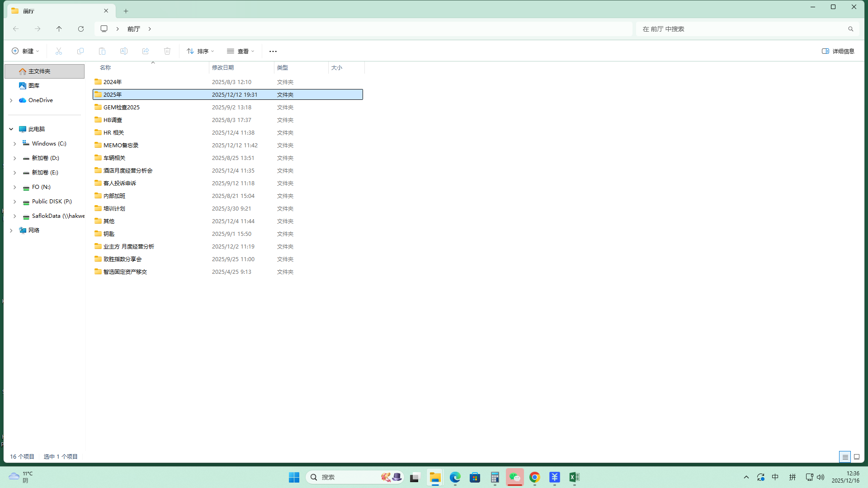Click the Share icon in toolbar

pyautogui.click(x=146, y=51)
